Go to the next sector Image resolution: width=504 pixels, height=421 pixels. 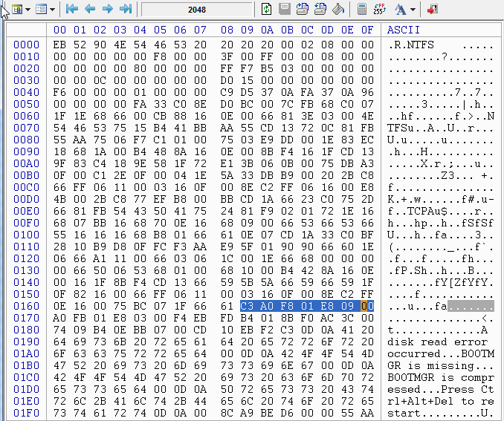pos(107,9)
